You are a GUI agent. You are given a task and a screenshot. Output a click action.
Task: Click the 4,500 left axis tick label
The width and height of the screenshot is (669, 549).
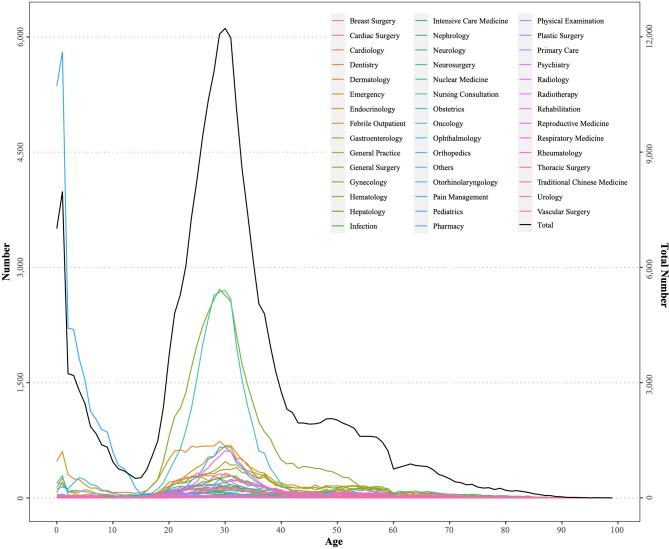click(x=20, y=152)
